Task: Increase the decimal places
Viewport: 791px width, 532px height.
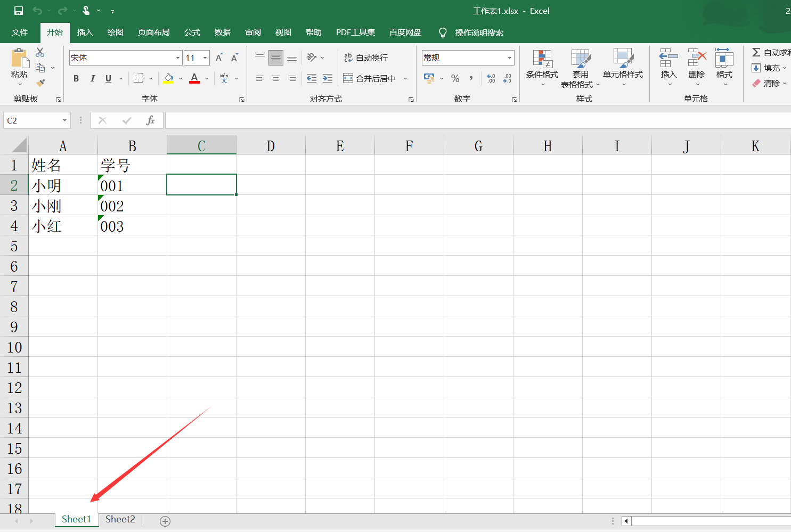Action: 491,78
